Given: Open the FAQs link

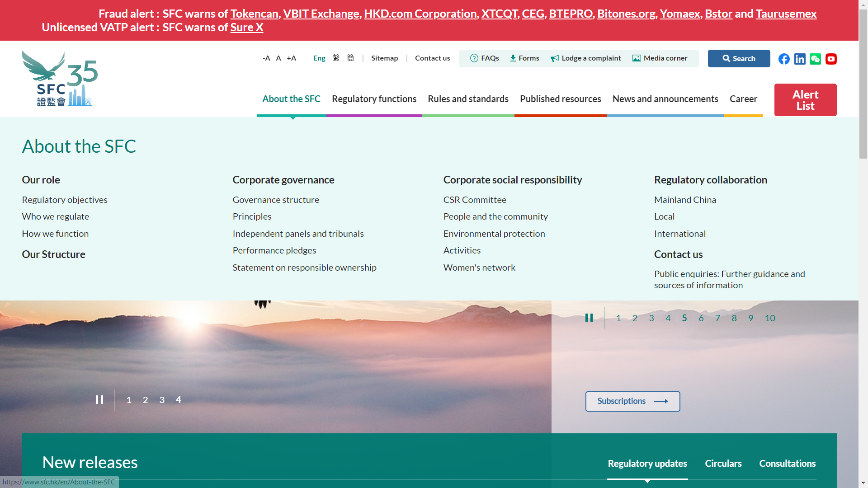Looking at the screenshot, I should click(x=485, y=58).
